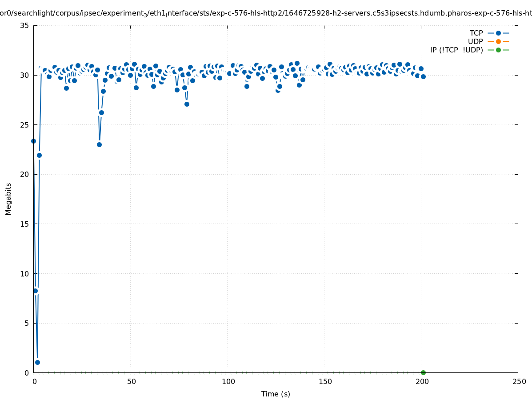Click the blue TCP legend marker
This screenshot has width=532, height=400.
click(498, 33)
